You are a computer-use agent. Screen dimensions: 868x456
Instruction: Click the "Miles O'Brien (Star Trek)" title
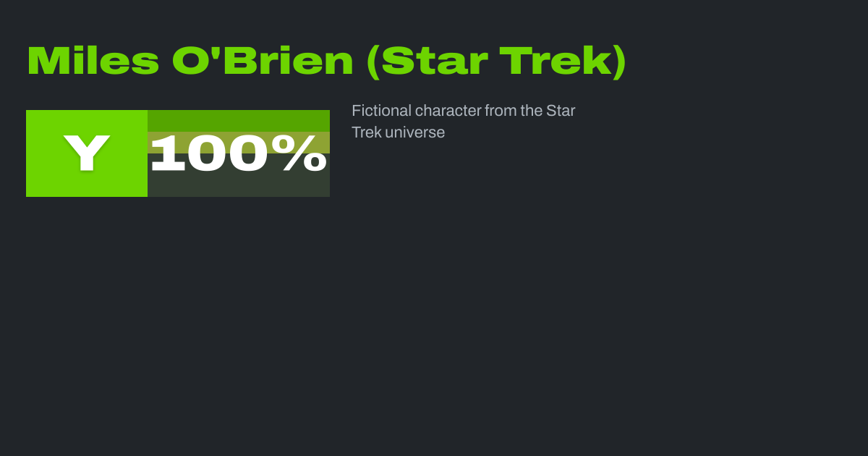pyautogui.click(x=326, y=62)
